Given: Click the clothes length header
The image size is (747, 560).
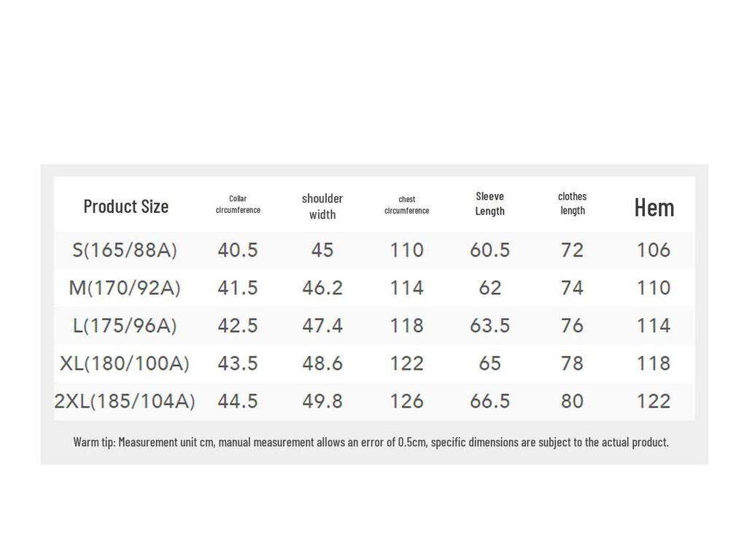Looking at the screenshot, I should [x=572, y=203].
